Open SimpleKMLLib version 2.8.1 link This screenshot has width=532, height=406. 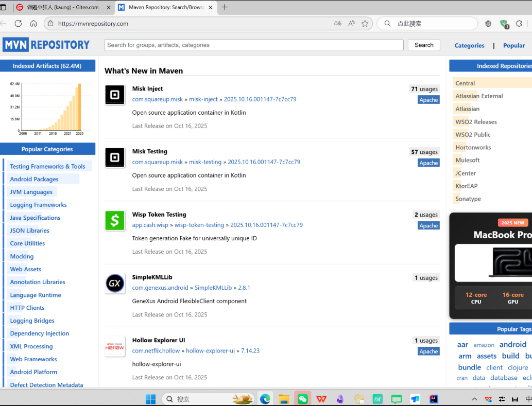(244, 288)
